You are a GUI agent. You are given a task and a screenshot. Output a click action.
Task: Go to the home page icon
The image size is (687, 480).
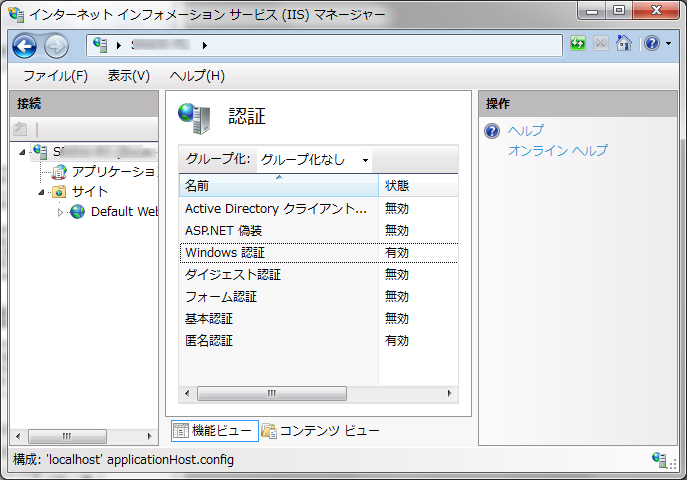point(623,43)
